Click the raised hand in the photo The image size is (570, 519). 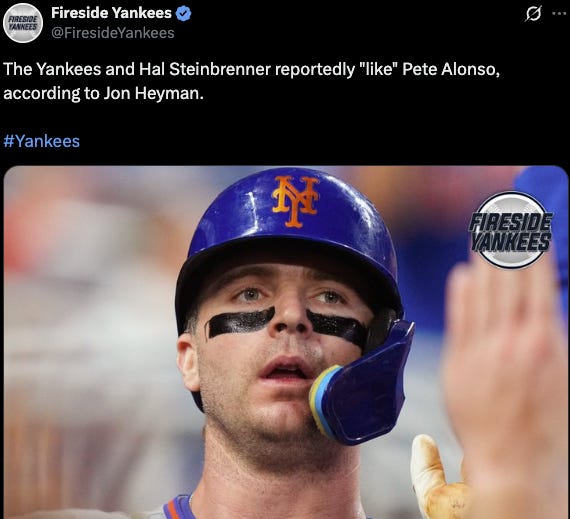click(503, 382)
